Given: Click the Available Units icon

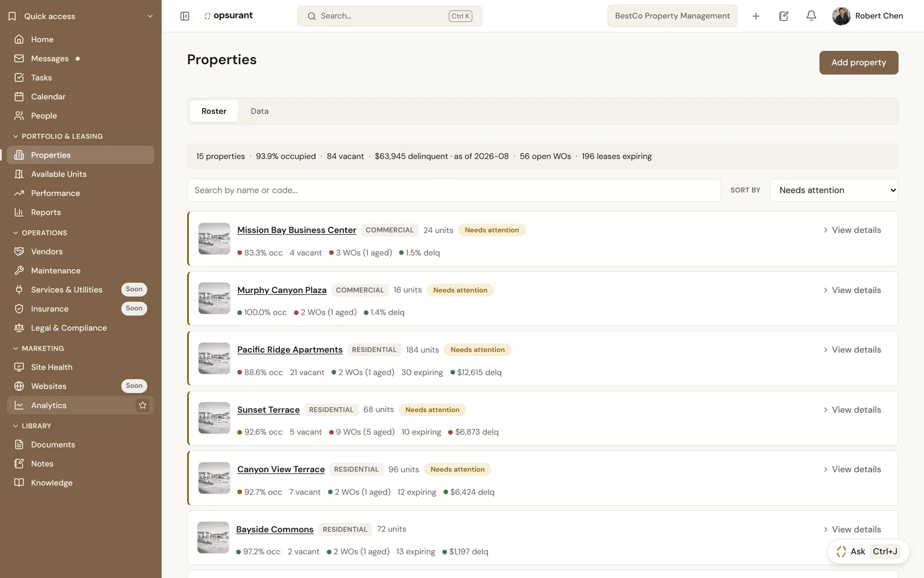Looking at the screenshot, I should point(19,174).
